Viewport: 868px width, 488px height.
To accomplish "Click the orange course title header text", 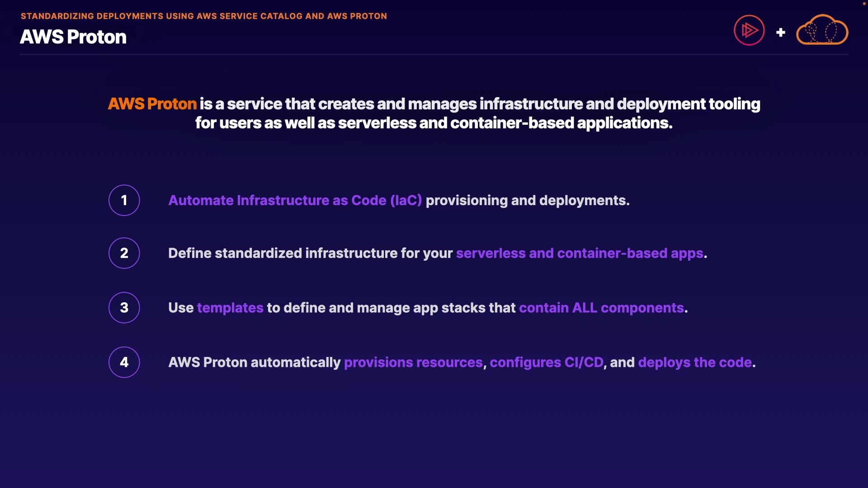I will click(x=203, y=16).
